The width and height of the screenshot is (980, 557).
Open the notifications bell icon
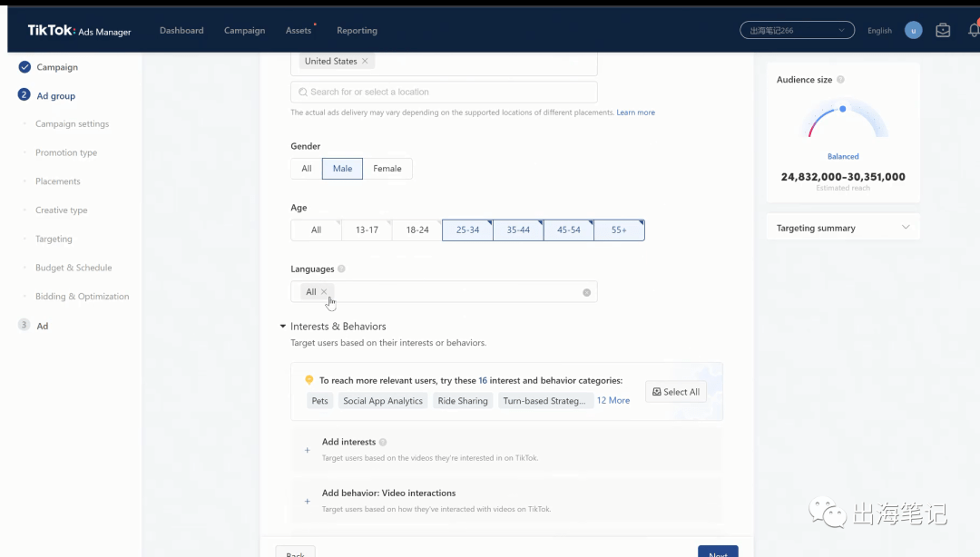974,30
